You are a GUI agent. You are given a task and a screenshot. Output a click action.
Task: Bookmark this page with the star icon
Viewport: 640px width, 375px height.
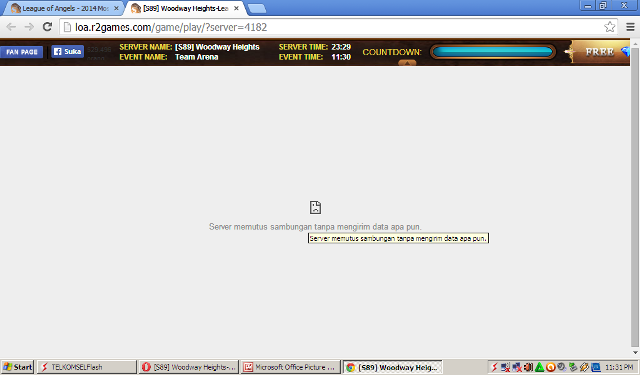coord(609,27)
